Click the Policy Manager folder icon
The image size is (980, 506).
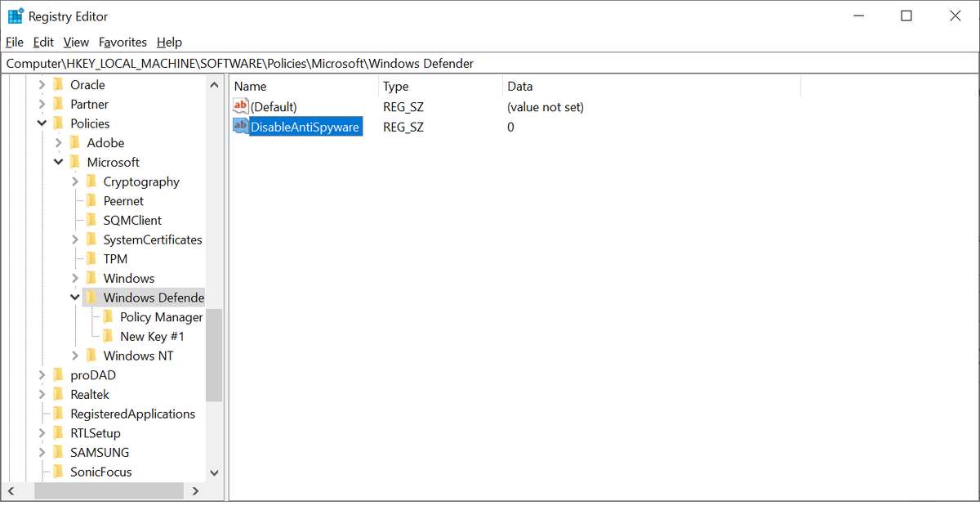coord(108,316)
